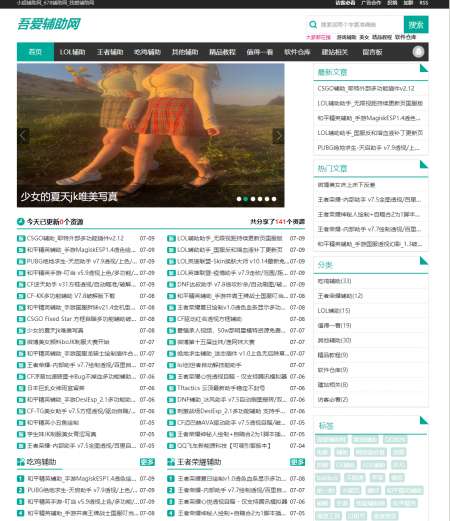Select the third carousel indicator dot
The width and height of the screenshot is (450, 521).
click(x=253, y=199)
